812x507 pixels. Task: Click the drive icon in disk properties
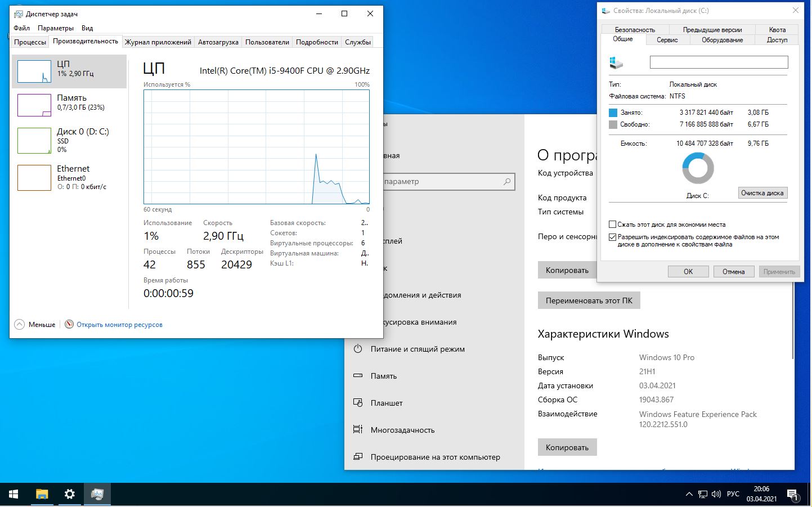click(x=616, y=62)
